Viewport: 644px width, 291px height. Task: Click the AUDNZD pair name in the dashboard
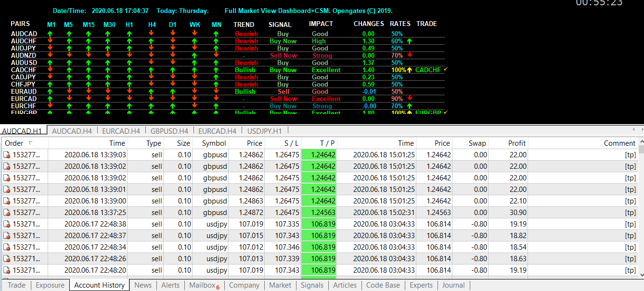click(24, 55)
